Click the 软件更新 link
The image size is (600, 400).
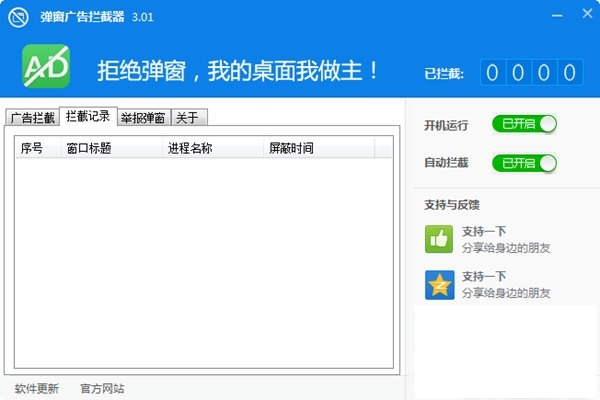(x=37, y=389)
